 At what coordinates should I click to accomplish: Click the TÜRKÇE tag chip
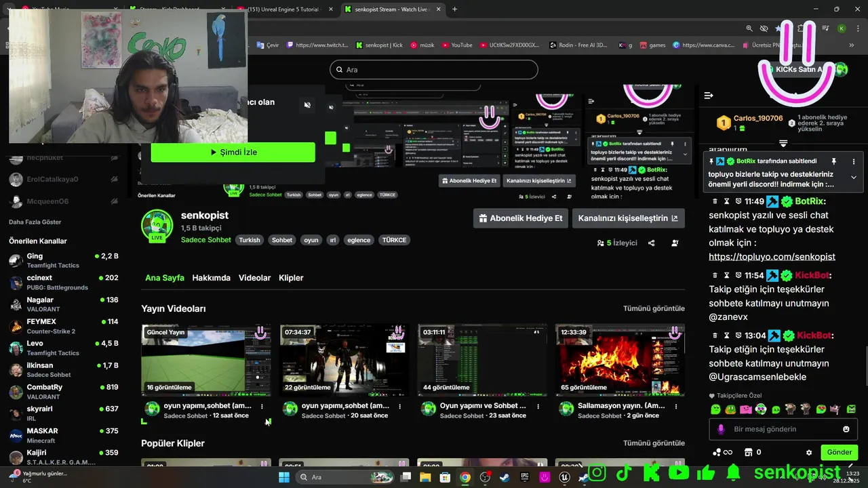(395, 240)
